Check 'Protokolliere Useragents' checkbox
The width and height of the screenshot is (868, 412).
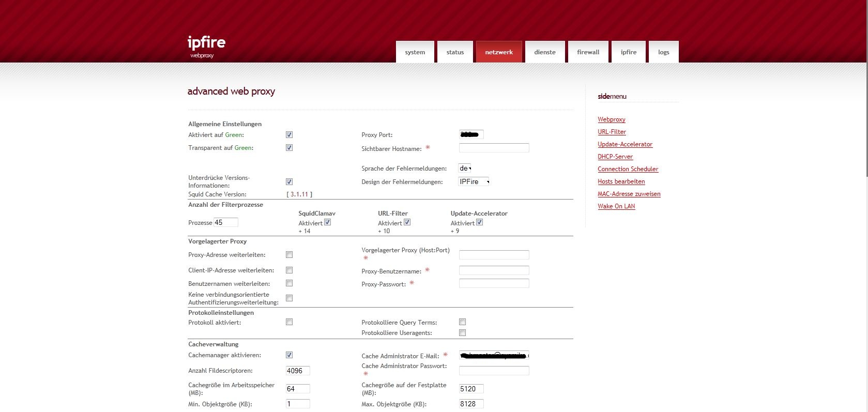[462, 333]
